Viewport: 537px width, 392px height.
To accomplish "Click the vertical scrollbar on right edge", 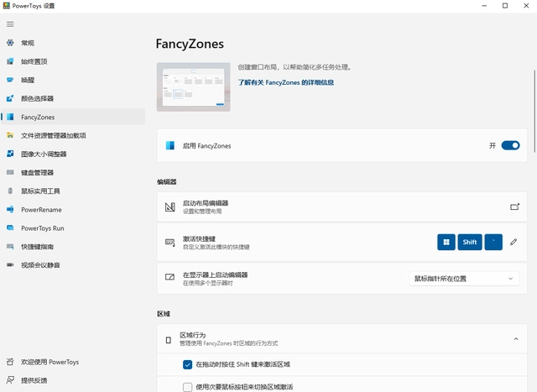I will click(x=534, y=112).
